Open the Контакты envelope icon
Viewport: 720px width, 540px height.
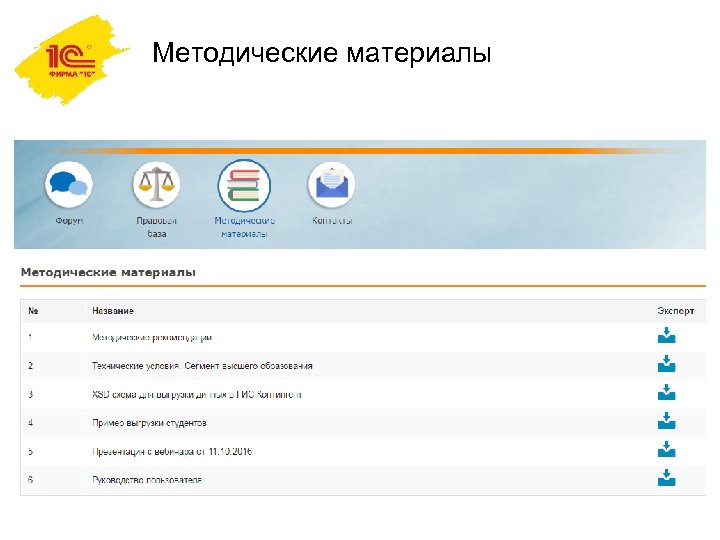tap(332, 185)
